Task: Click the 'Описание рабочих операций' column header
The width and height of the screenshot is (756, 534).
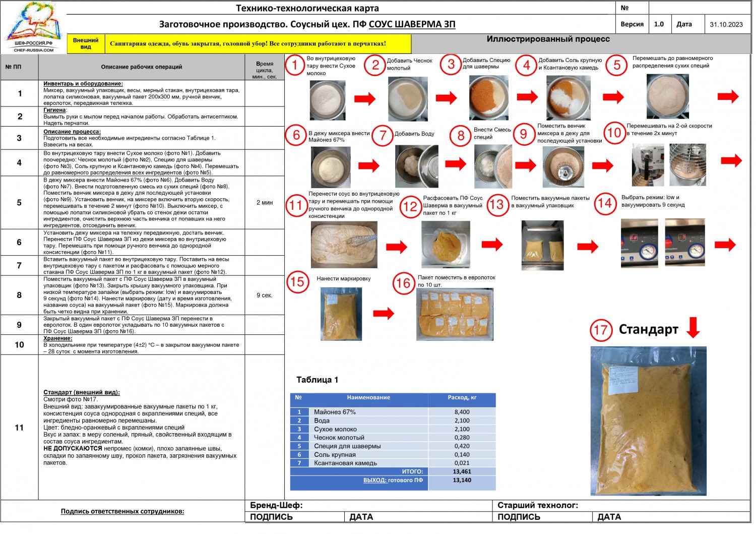Action: [142, 67]
